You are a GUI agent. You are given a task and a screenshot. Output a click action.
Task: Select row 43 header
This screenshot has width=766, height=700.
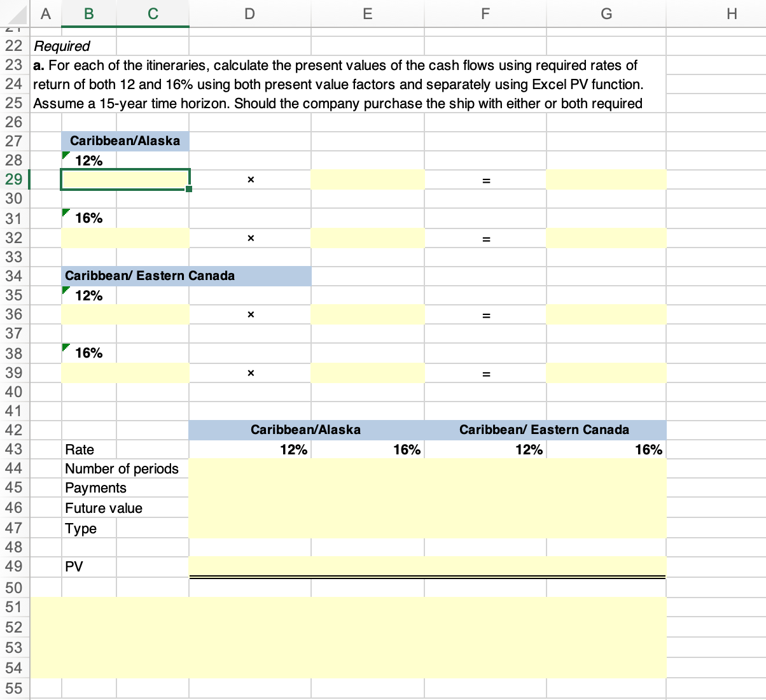tap(14, 449)
